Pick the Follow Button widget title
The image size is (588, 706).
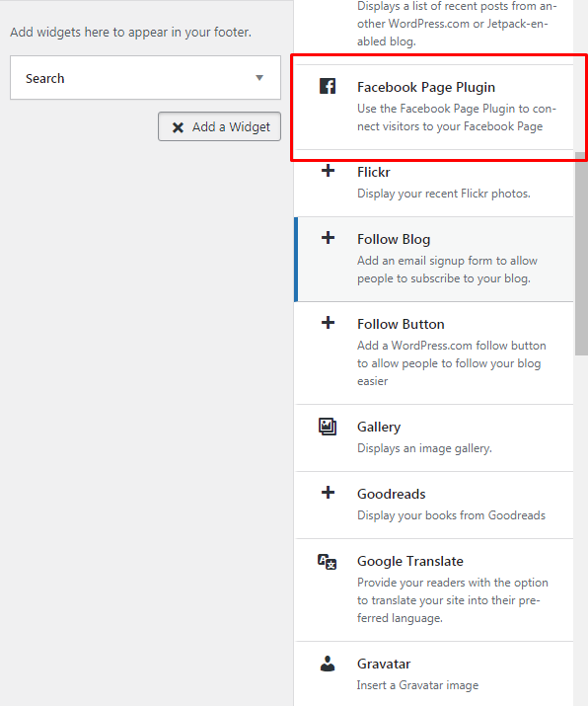(x=401, y=324)
